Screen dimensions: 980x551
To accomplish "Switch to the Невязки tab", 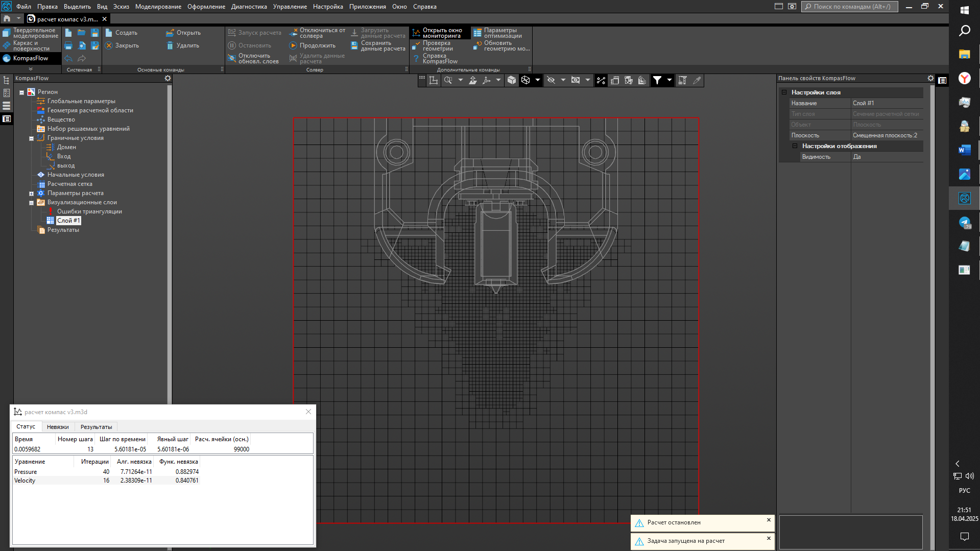I will [x=58, y=427].
